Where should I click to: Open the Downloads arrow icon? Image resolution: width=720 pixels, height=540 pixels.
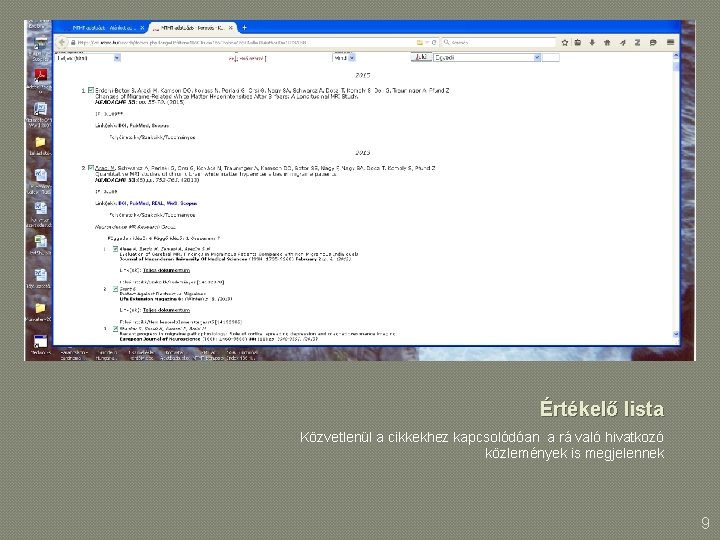592,42
